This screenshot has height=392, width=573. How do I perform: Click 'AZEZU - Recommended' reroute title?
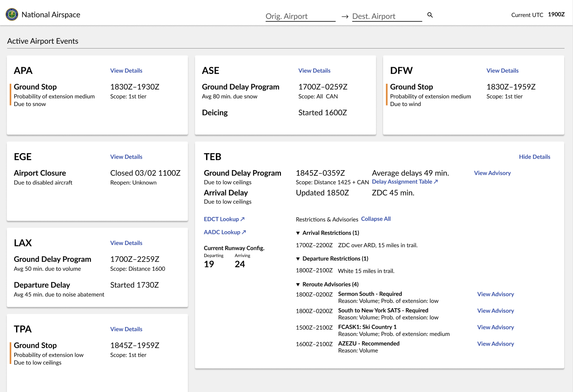[x=369, y=343]
